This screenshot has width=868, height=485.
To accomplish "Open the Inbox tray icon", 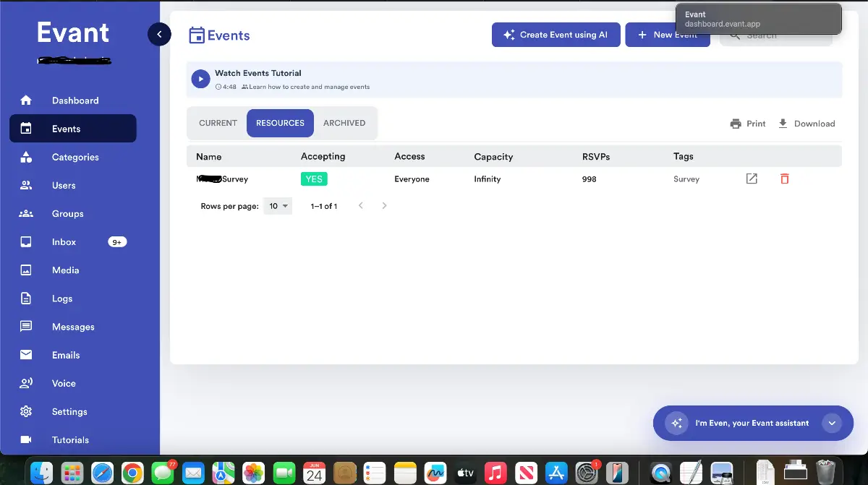I will (x=26, y=241).
